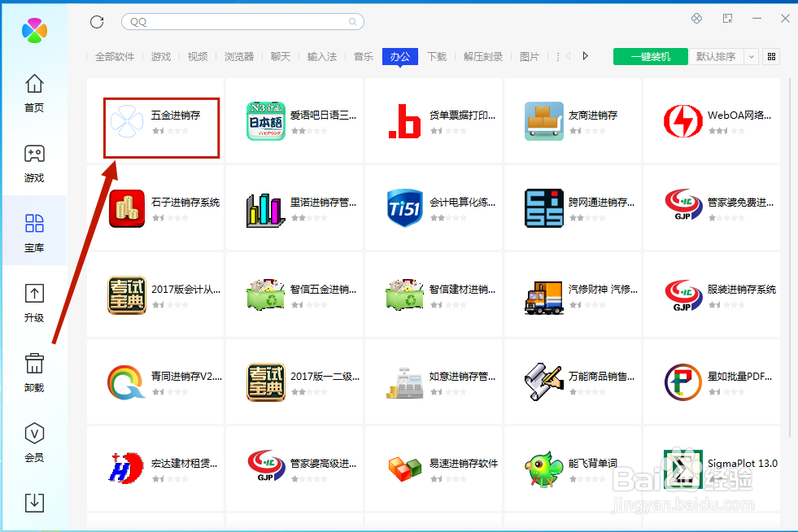Switch to 聊天 category tab

pyautogui.click(x=281, y=56)
